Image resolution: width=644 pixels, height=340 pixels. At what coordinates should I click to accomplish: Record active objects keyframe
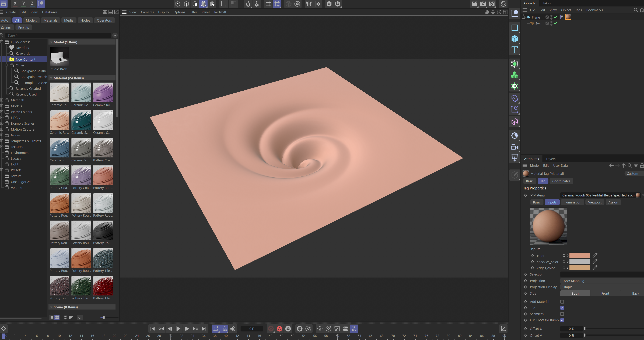tap(271, 329)
